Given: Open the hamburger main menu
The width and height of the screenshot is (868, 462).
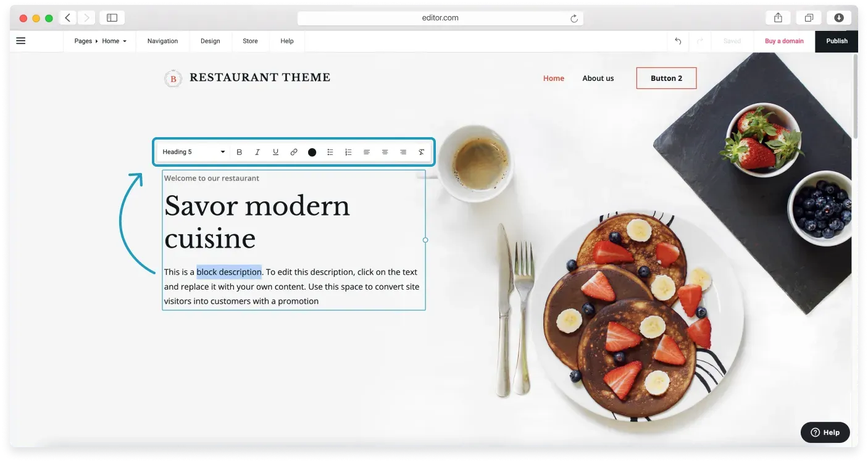Looking at the screenshot, I should [21, 41].
